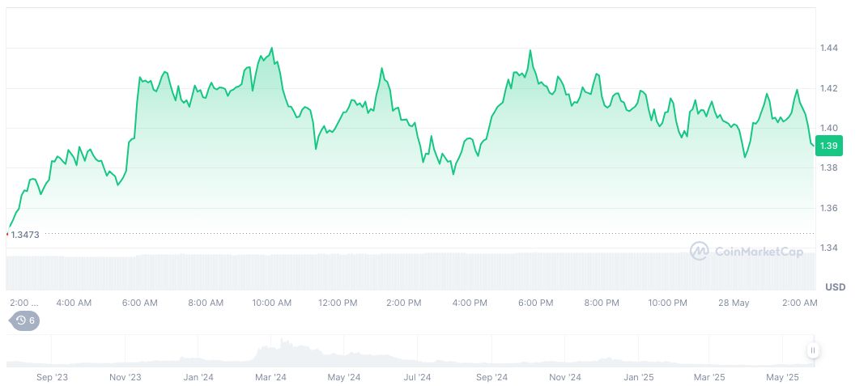Click the USD currency label
Screen dimensions: 868x386
tap(835, 287)
